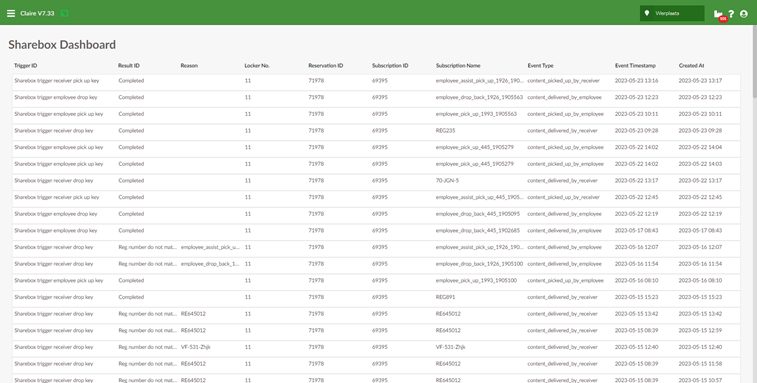Open the help question mark icon
The height and width of the screenshot is (383, 757).
[731, 14]
